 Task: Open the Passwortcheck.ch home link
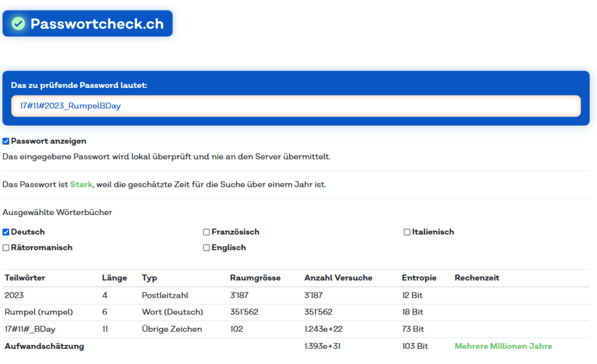point(97,24)
